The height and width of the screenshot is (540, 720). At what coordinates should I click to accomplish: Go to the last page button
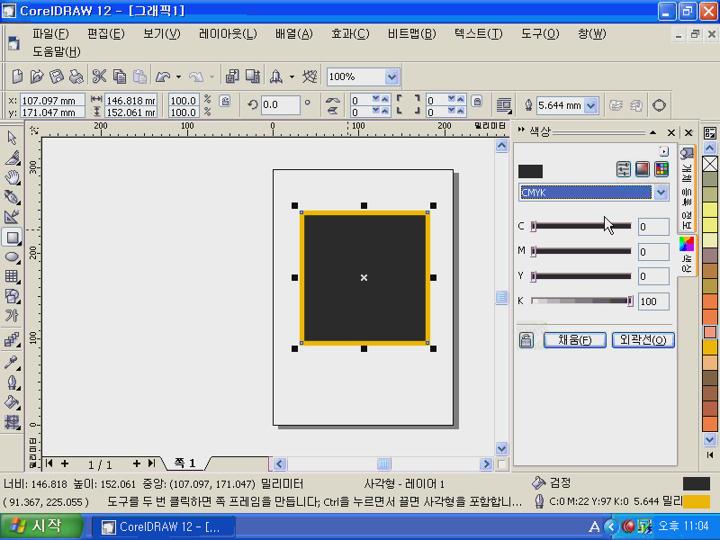[152, 464]
